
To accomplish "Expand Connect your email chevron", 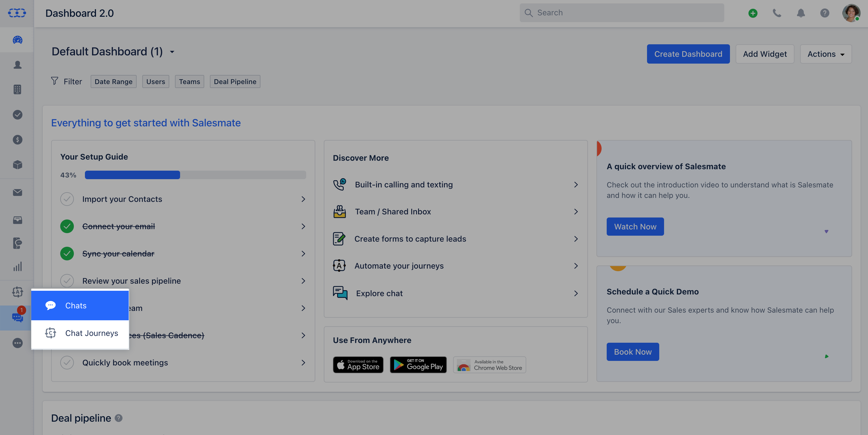I will click(x=303, y=226).
